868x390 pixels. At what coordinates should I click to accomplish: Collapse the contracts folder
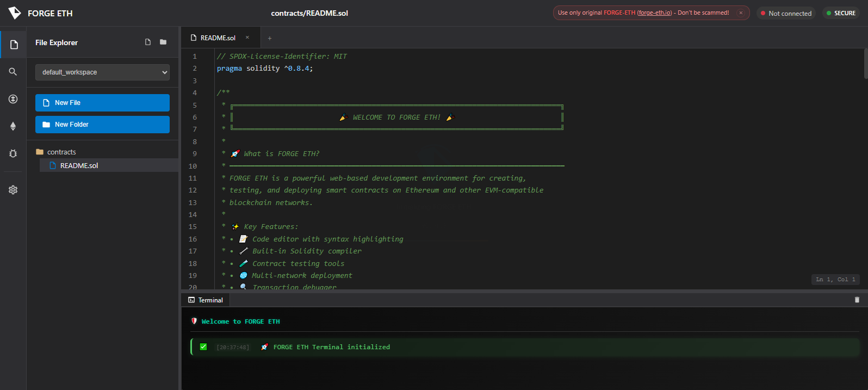coord(56,152)
